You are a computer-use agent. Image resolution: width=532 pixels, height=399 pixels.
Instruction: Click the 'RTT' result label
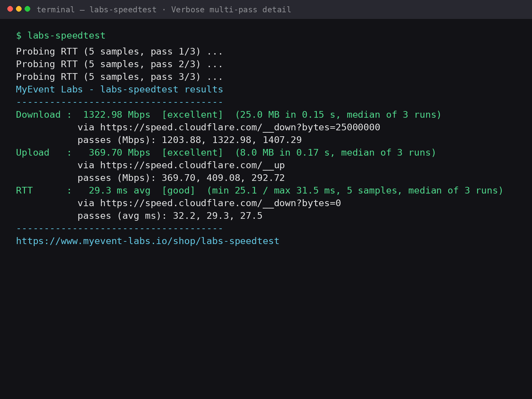pyautogui.click(x=24, y=191)
